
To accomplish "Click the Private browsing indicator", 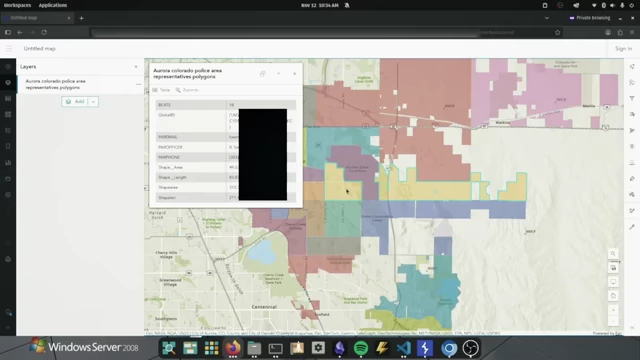I will pyautogui.click(x=590, y=18).
